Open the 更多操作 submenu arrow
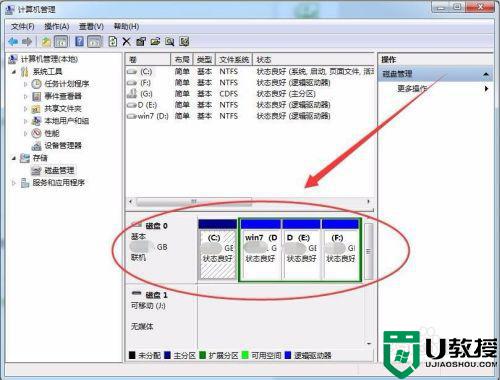The height and width of the screenshot is (380, 500). pos(487,89)
